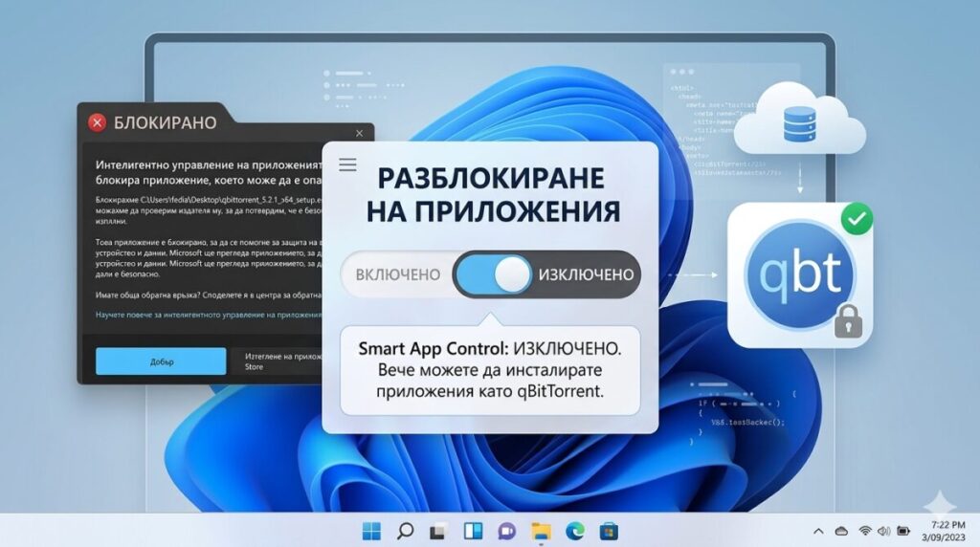
Task: Click the БЛОКИРАНО title text
Action: 165,122
